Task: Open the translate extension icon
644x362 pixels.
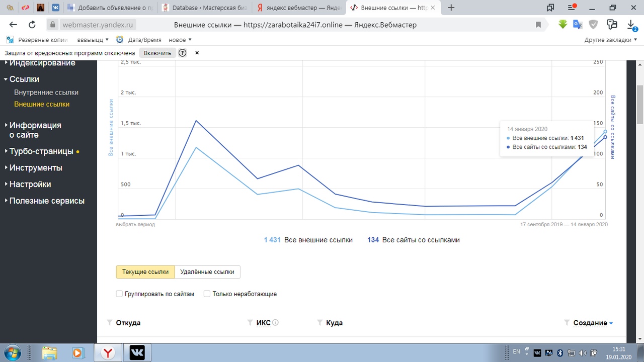Action: click(x=578, y=24)
